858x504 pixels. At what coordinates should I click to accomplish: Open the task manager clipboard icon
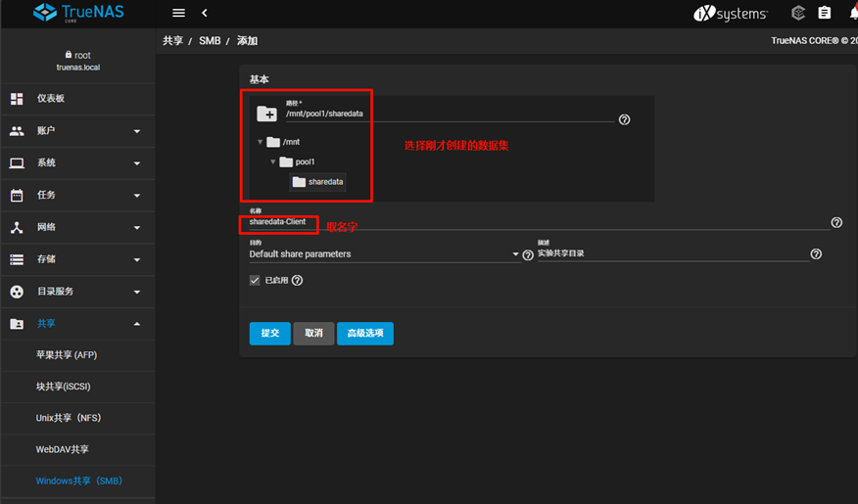point(824,13)
